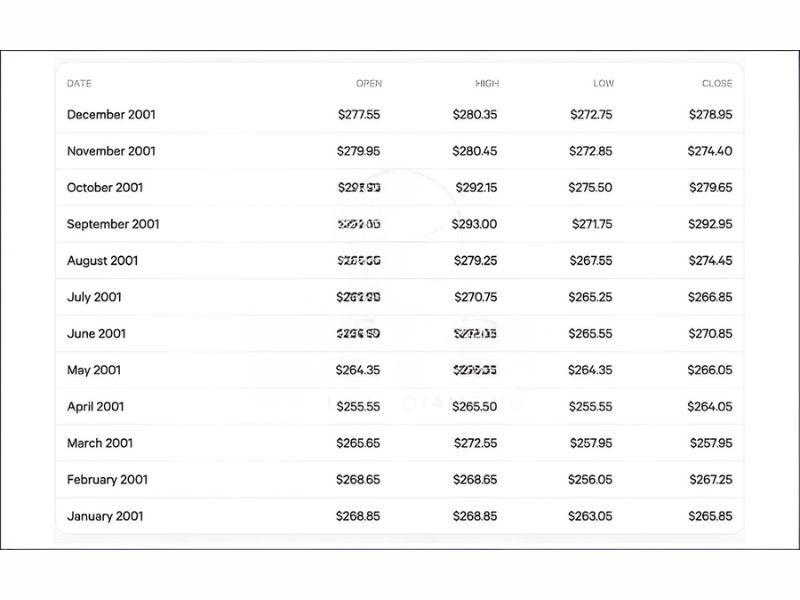The width and height of the screenshot is (800, 600).
Task: Click the DATE column header
Action: [x=79, y=84]
